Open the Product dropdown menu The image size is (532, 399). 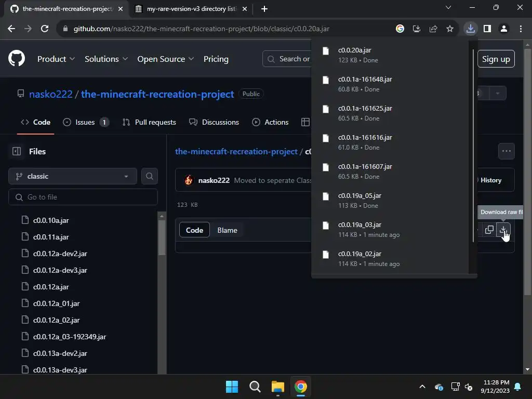pos(56,59)
